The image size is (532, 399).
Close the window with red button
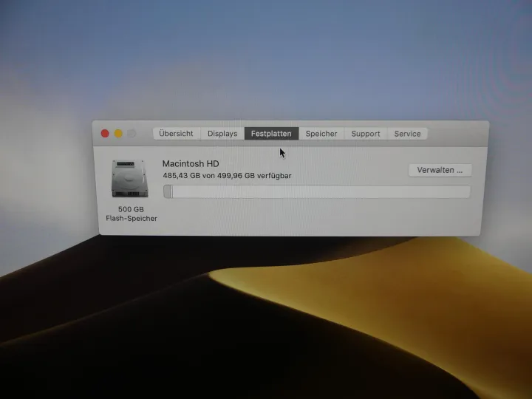pos(105,134)
